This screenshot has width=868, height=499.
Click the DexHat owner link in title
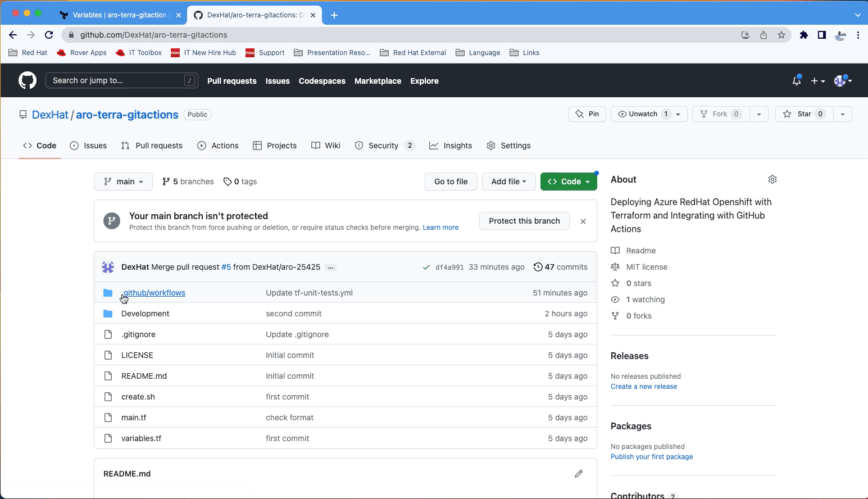[x=50, y=115]
